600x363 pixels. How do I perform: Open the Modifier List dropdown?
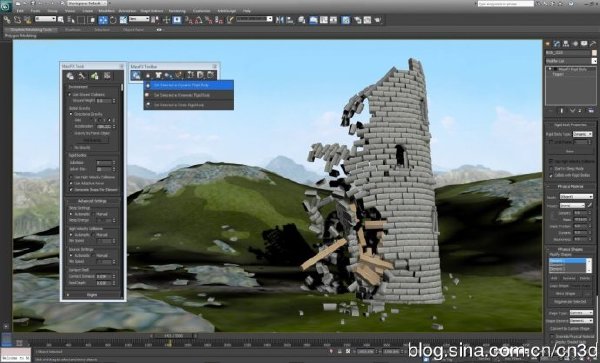pyautogui.click(x=571, y=61)
